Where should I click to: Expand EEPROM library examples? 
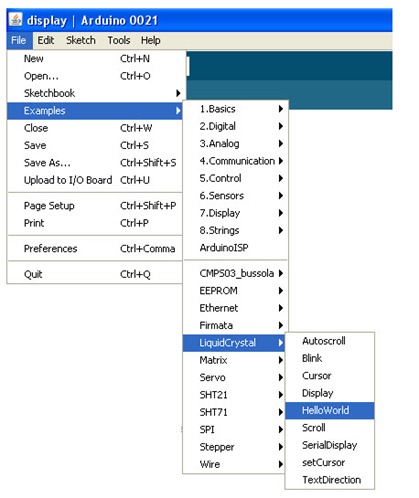click(x=235, y=291)
